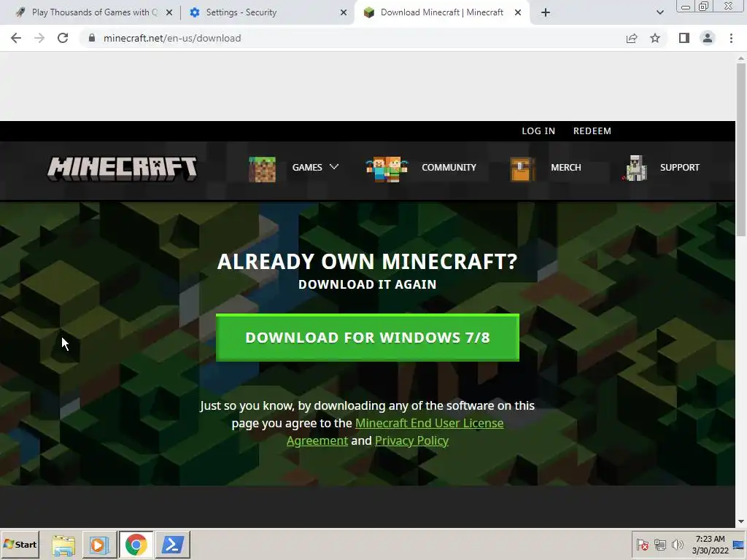Open Windows Explorer from the taskbar
The height and width of the screenshot is (560, 747).
(63, 544)
